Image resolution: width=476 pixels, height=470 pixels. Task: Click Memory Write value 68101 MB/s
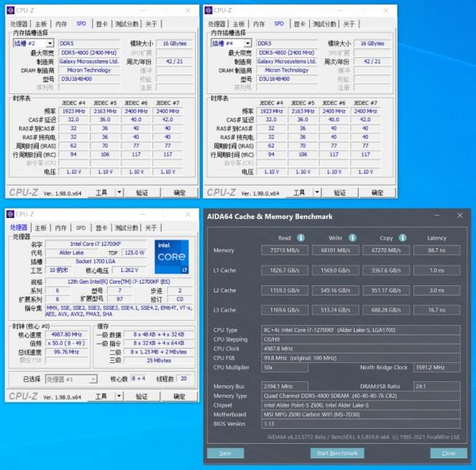[x=336, y=250]
